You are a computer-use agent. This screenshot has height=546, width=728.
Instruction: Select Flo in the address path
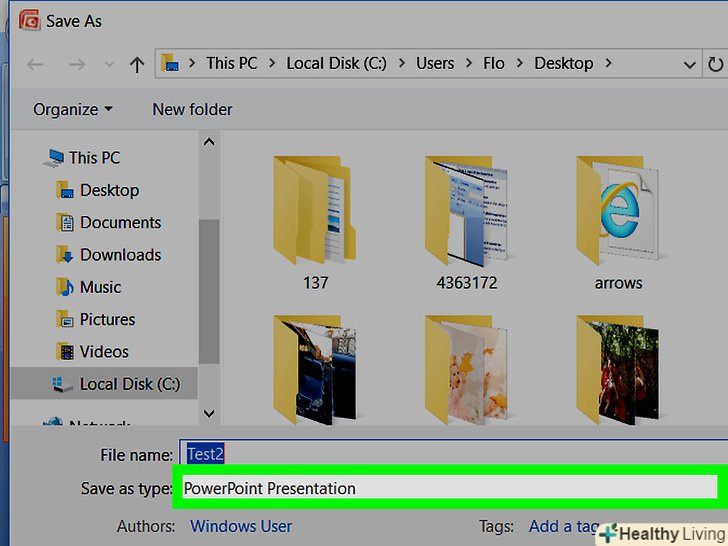point(494,63)
